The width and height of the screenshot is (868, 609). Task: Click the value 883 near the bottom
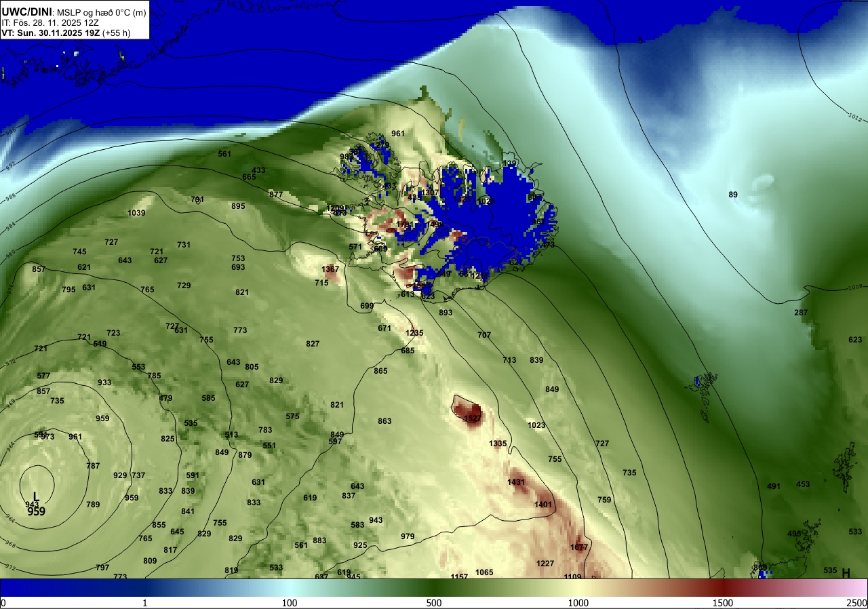pos(319,541)
